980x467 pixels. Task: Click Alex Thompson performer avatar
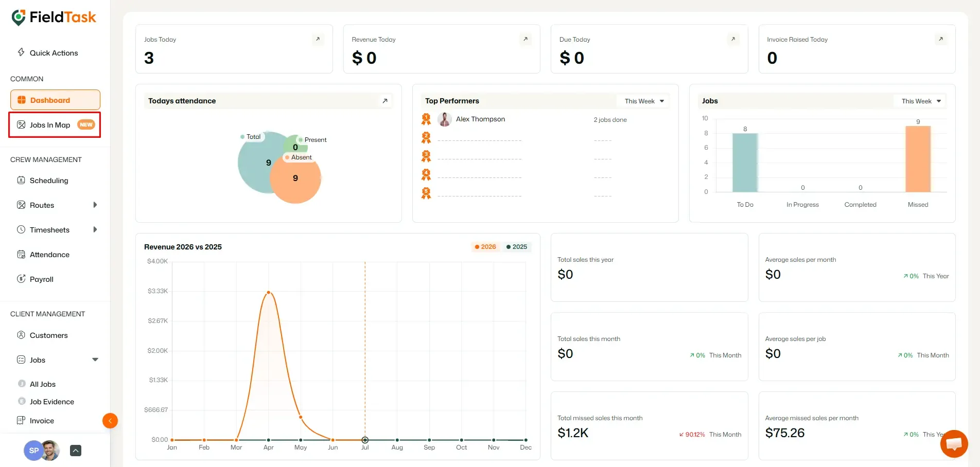point(445,119)
